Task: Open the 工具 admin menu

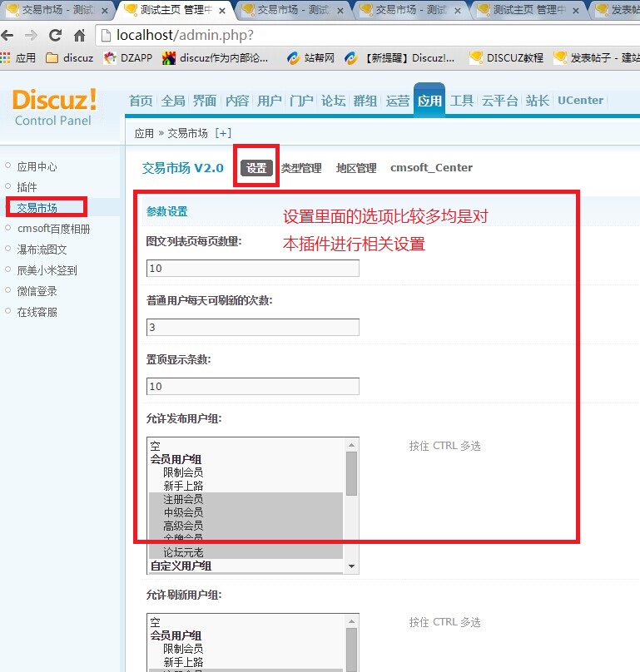Action: [x=462, y=101]
